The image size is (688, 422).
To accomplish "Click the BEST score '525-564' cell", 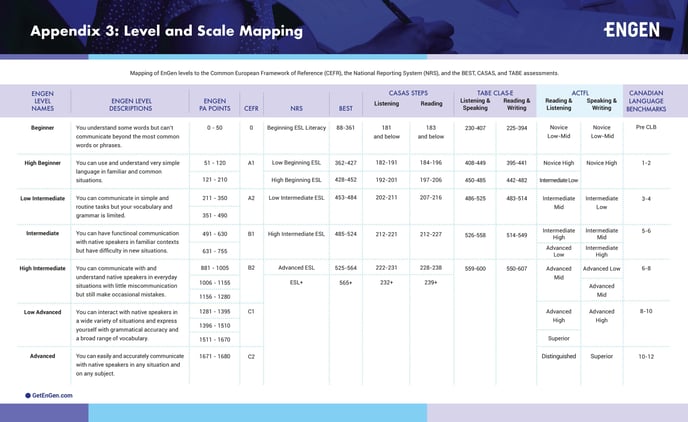I will [345, 268].
